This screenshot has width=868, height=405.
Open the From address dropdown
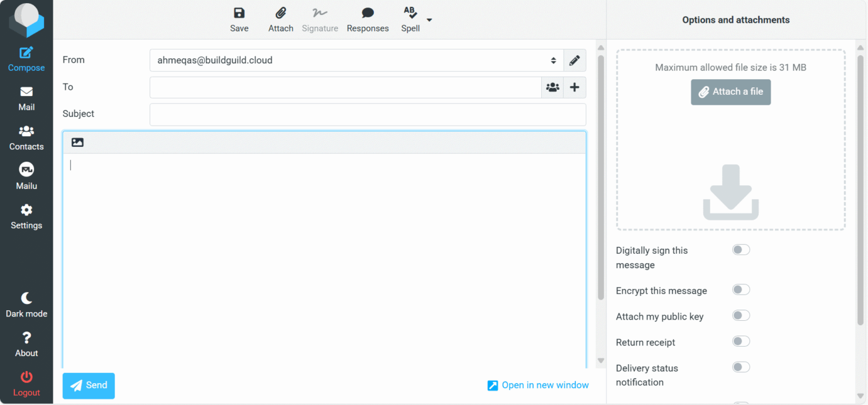356,61
